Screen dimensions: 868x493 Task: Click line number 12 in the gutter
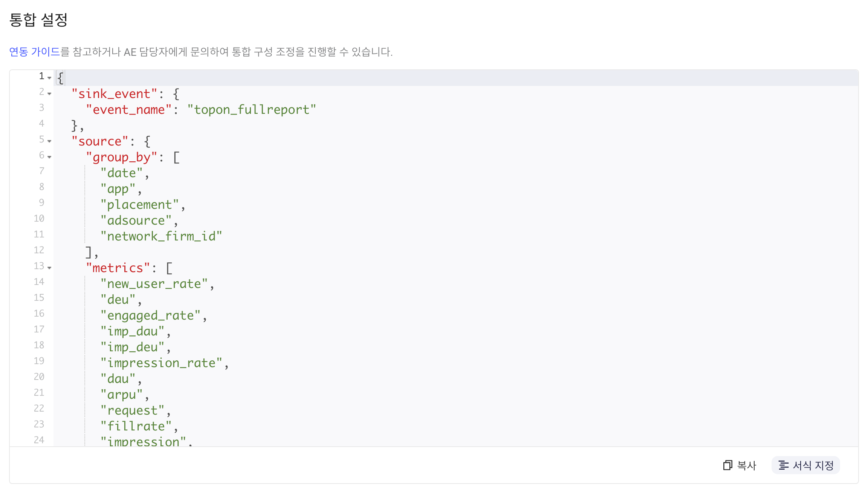39,250
